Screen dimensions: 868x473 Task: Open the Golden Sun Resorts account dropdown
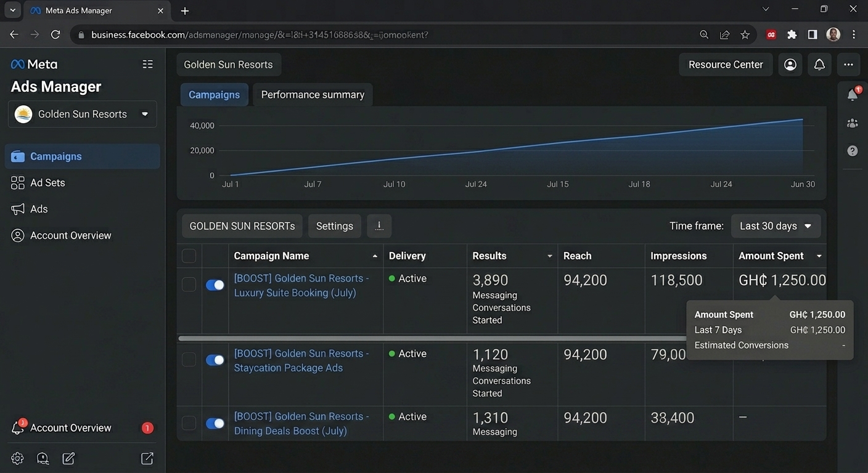82,114
